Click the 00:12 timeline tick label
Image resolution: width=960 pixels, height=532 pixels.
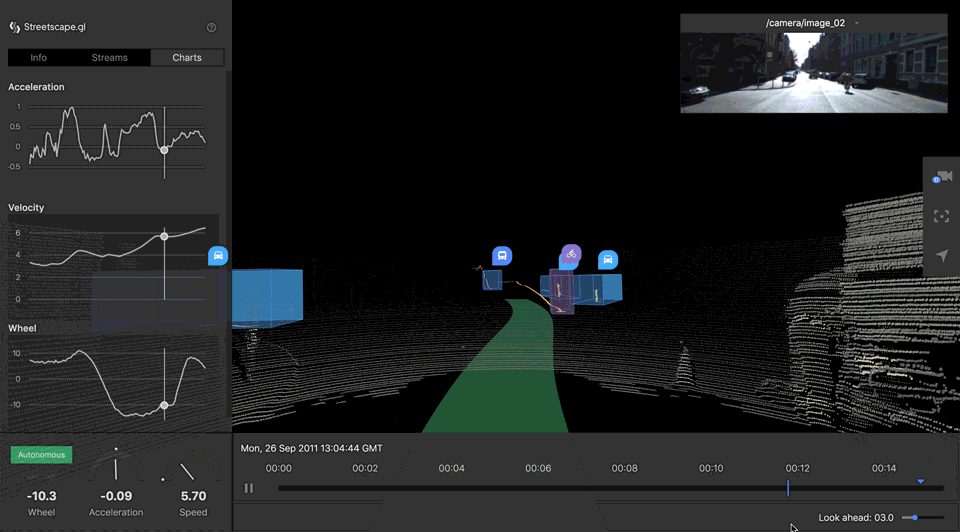pyautogui.click(x=798, y=468)
